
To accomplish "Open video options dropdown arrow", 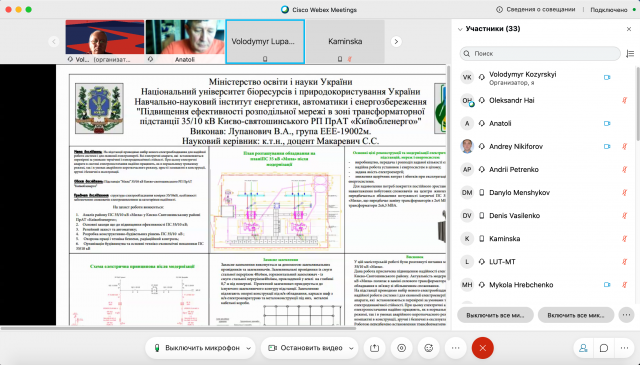I will coord(351,348).
